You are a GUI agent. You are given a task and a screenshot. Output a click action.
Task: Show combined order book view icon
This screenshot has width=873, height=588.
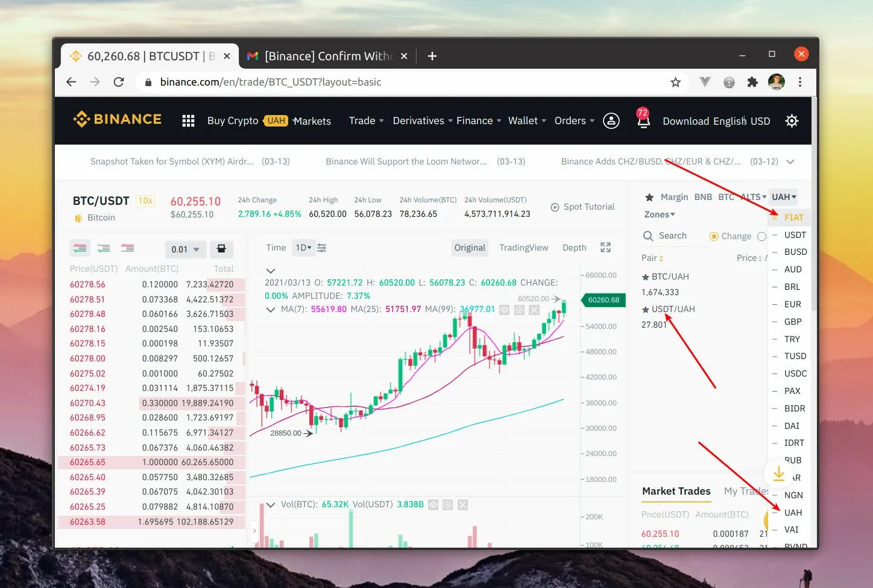pyautogui.click(x=80, y=248)
